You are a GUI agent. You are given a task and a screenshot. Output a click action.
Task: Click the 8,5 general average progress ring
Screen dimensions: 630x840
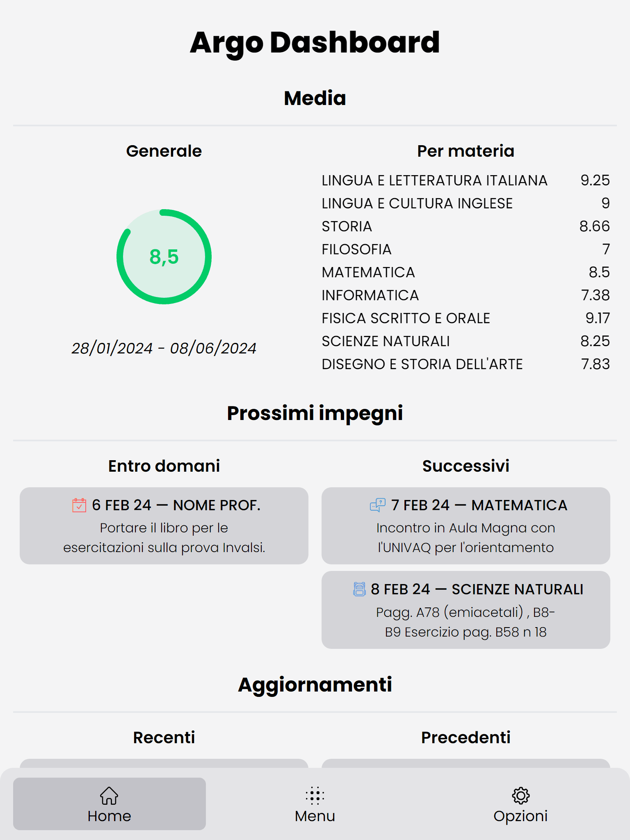pyautogui.click(x=164, y=257)
